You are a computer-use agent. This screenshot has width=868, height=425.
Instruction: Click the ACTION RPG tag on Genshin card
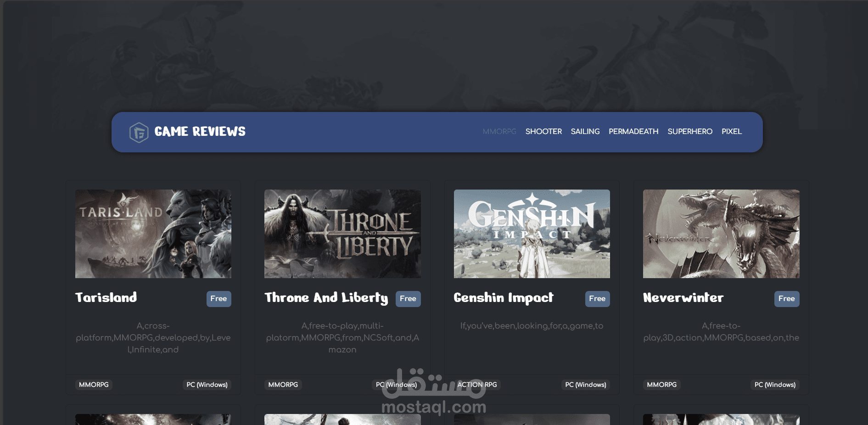pos(477,385)
